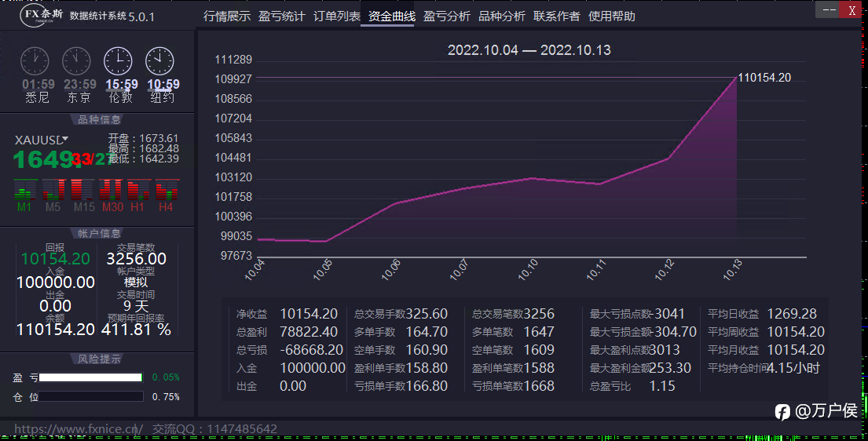This screenshot has height=441, width=868.
Task: Click the 预期年回报率 value 411.81 %
Action: tap(136, 330)
